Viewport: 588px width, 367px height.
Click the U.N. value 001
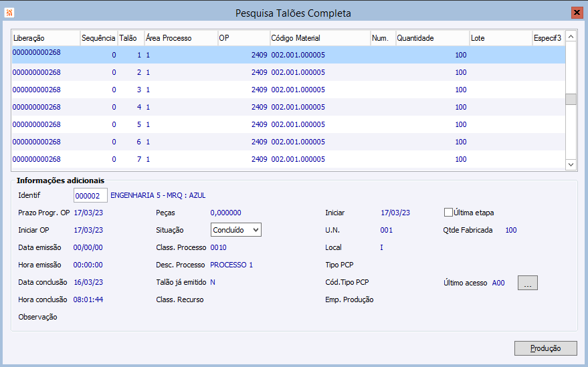386,230
